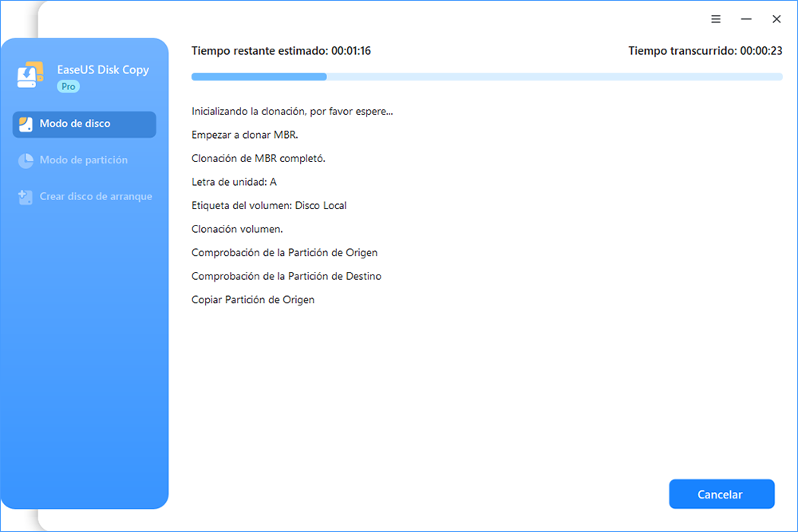Select the Letra de unidad: A line
798x532 pixels.
(234, 182)
